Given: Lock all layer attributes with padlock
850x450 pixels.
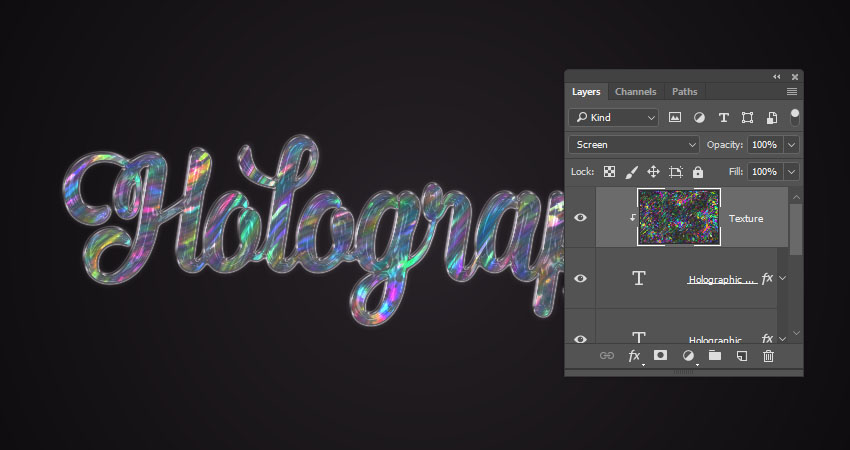Looking at the screenshot, I should tap(698, 172).
